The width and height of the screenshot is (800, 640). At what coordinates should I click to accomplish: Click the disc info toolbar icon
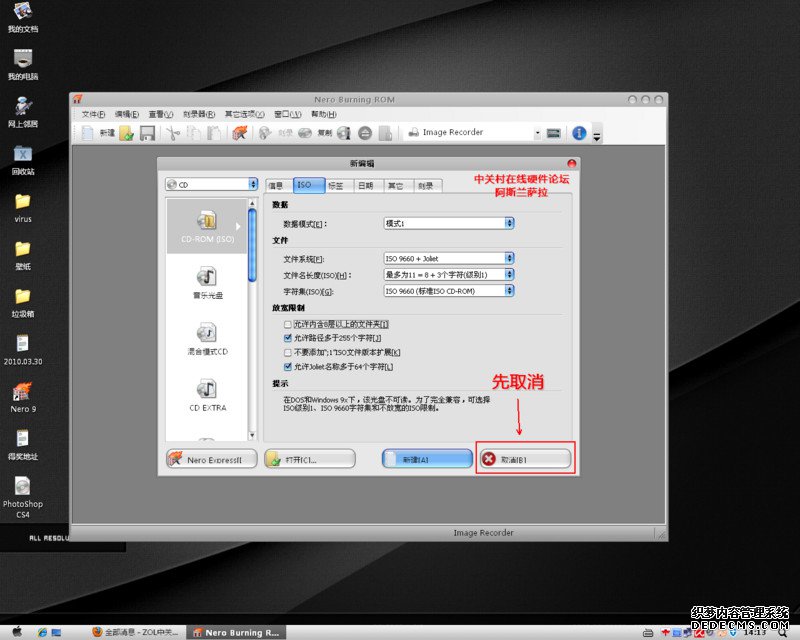pyautogui.click(x=344, y=134)
